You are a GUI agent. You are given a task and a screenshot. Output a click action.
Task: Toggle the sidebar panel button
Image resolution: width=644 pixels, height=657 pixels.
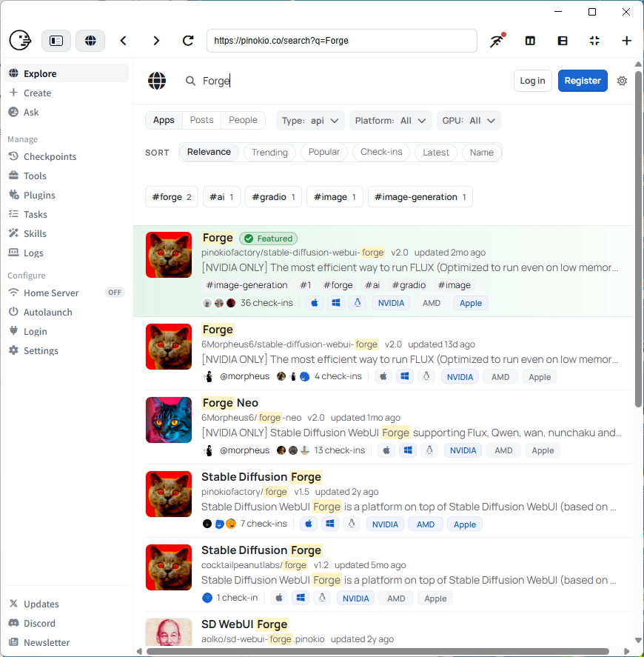tap(56, 41)
